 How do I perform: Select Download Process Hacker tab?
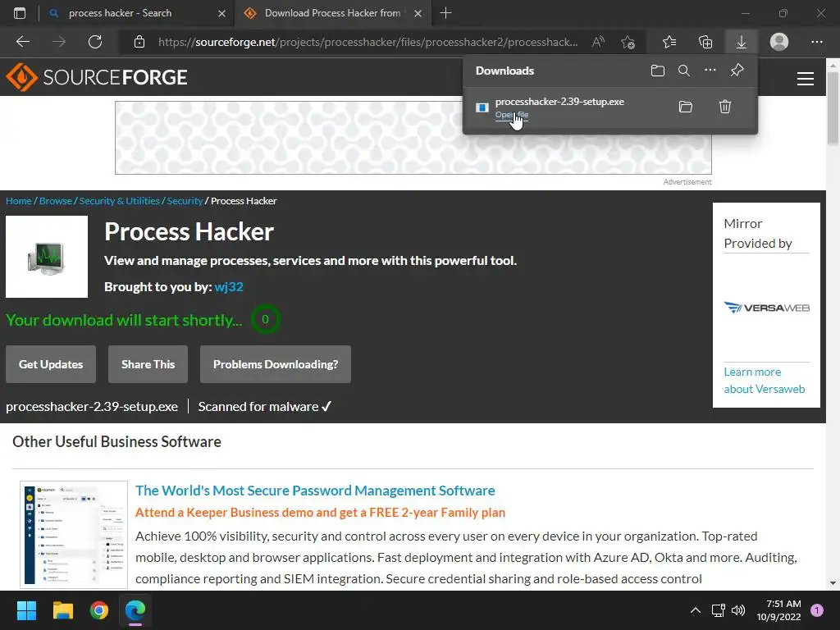point(332,13)
